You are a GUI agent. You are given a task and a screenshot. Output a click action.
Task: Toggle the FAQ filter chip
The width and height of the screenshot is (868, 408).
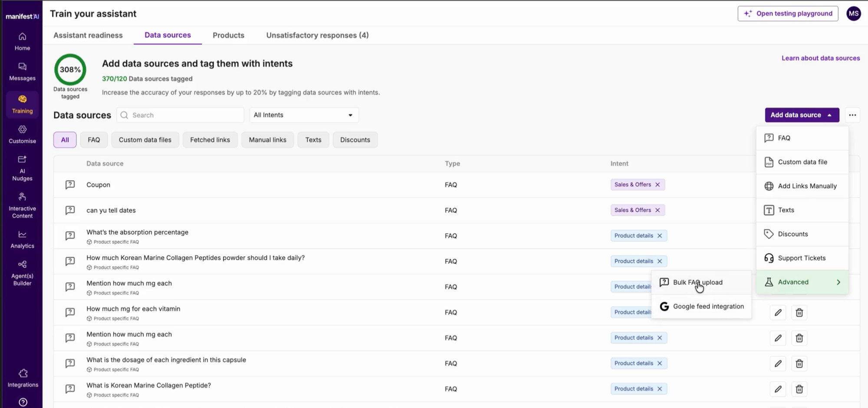click(94, 139)
